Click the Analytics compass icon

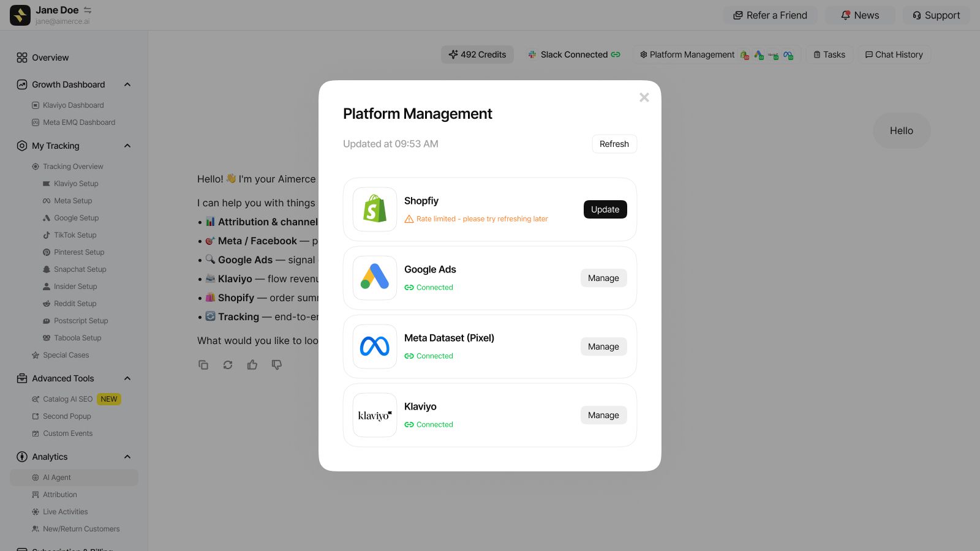pyautogui.click(x=22, y=457)
